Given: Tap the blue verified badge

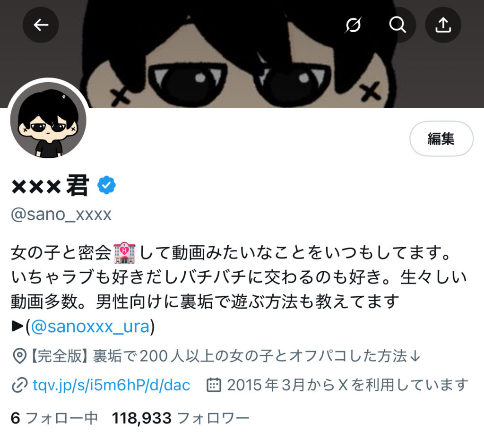Looking at the screenshot, I should click(x=106, y=185).
